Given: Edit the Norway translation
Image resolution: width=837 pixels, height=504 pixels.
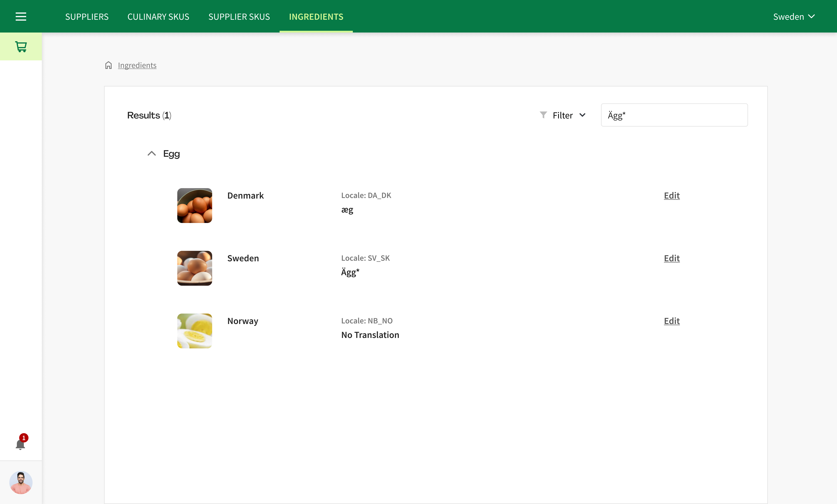Looking at the screenshot, I should [672, 321].
